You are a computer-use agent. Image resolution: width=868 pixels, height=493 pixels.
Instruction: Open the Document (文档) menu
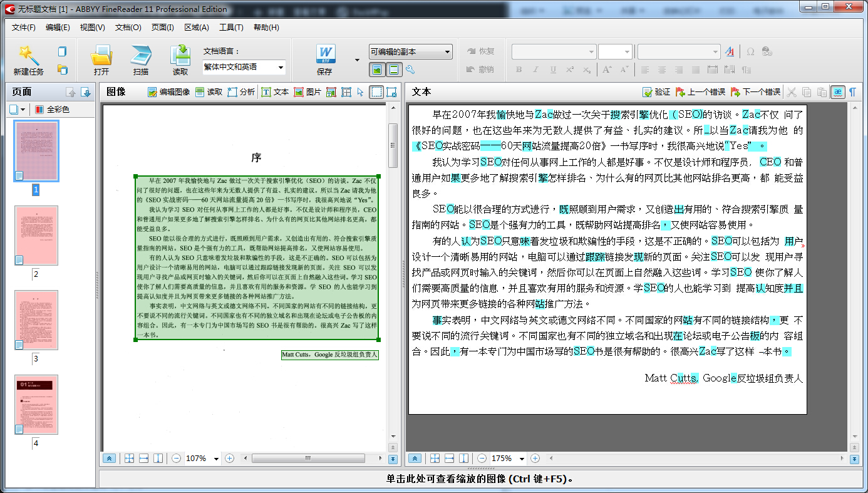[x=128, y=28]
